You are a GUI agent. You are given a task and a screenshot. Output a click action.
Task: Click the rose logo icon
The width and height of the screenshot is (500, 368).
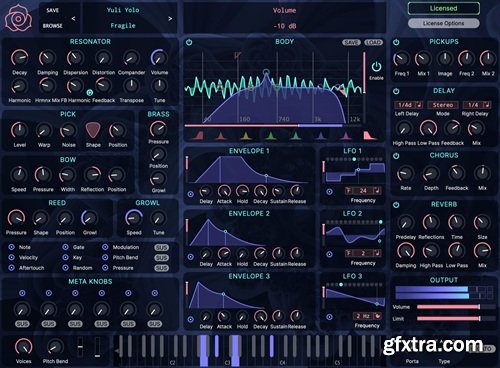(18, 18)
